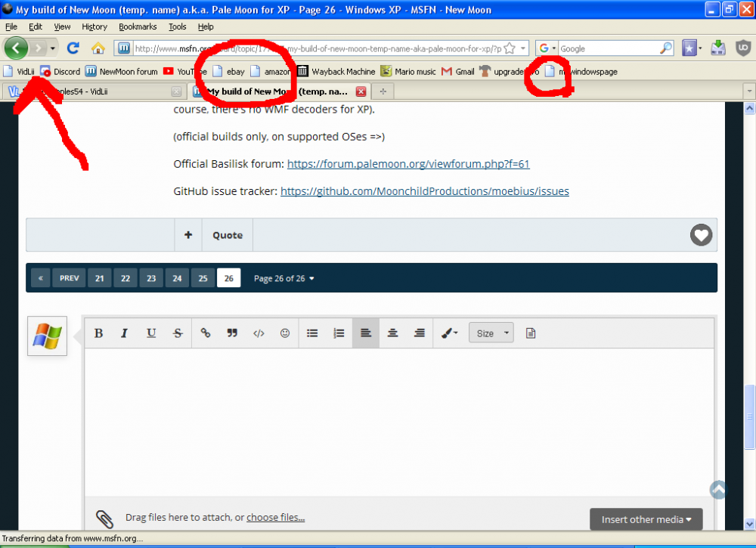The width and height of the screenshot is (756, 548).
Task: Jump to first page with « button
Action: coord(41,278)
